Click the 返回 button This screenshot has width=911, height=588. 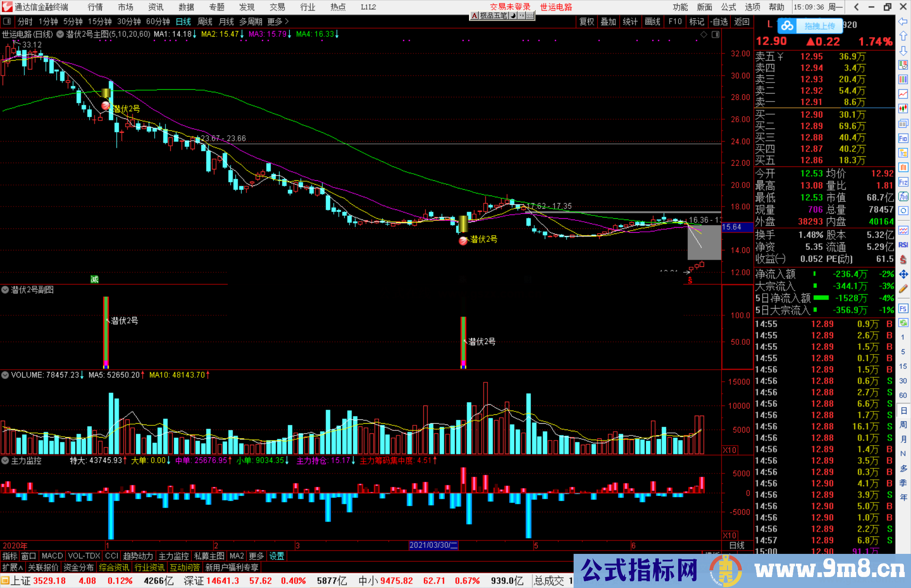742,21
